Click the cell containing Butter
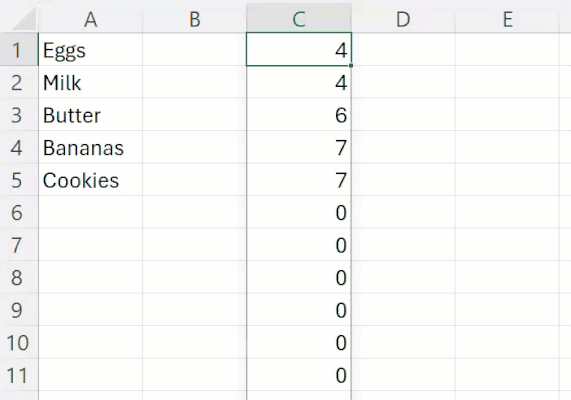The image size is (571, 400). [x=90, y=115]
